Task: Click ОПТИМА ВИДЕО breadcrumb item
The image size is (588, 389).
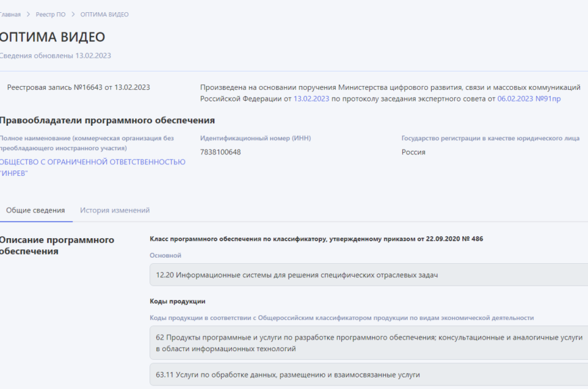Action: click(x=104, y=14)
